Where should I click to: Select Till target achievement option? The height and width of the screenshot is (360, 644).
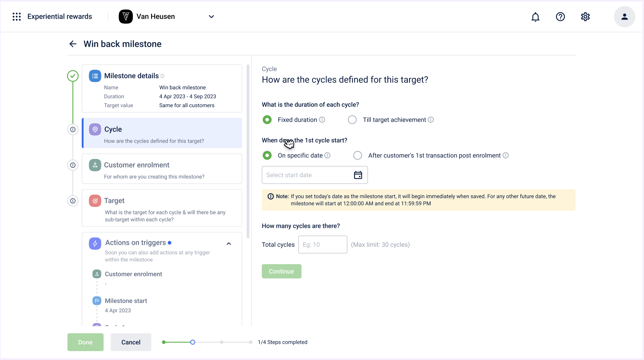tap(352, 120)
